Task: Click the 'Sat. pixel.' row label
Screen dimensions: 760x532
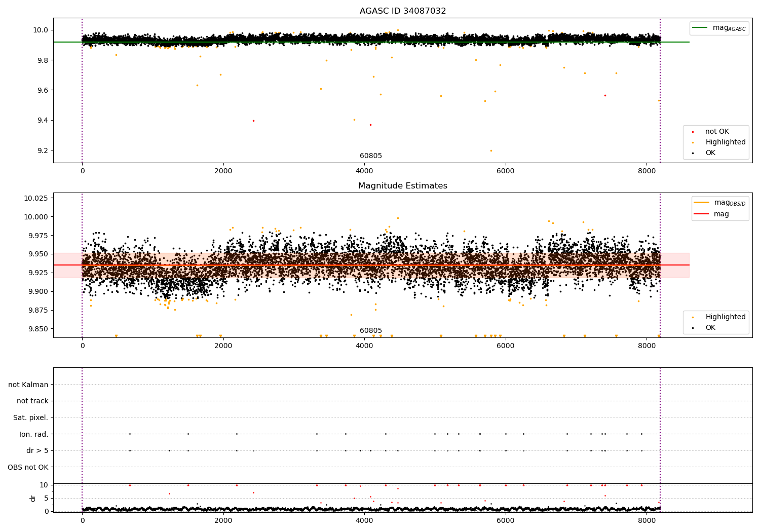Action: (x=31, y=417)
